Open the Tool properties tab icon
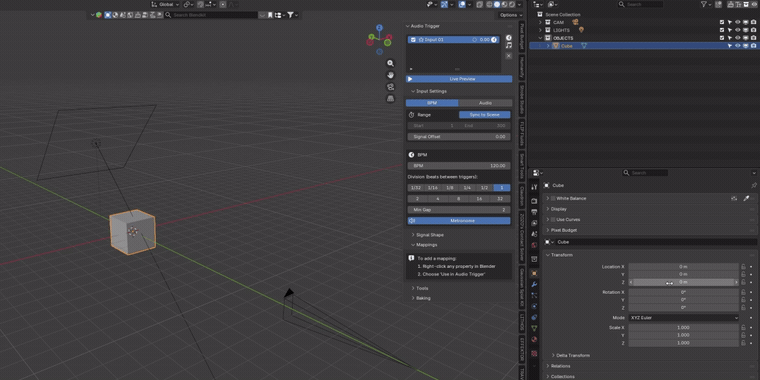Image resolution: width=760 pixels, height=380 pixels. coord(534,187)
